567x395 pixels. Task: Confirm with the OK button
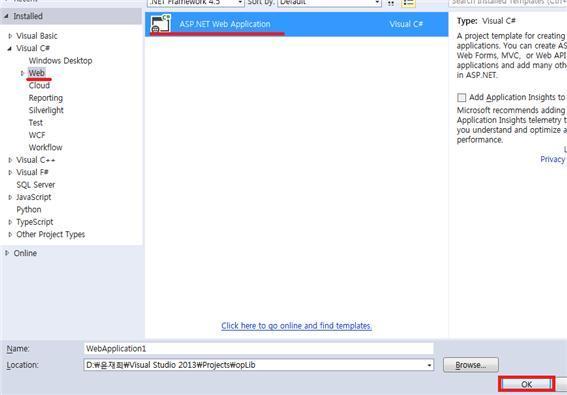(x=526, y=384)
